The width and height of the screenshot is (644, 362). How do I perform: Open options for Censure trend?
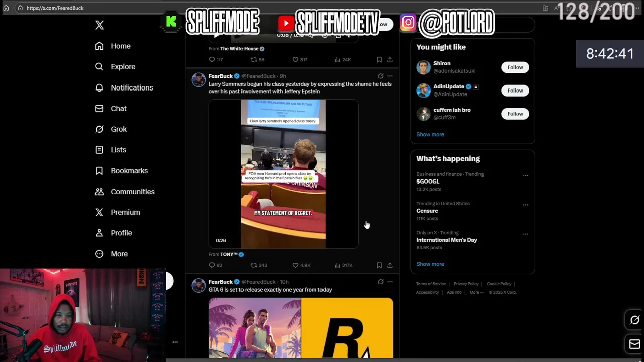526,205
